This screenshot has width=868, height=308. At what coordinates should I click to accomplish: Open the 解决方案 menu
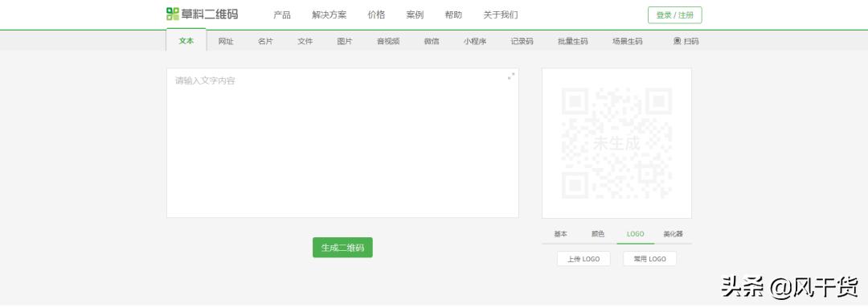coord(330,15)
